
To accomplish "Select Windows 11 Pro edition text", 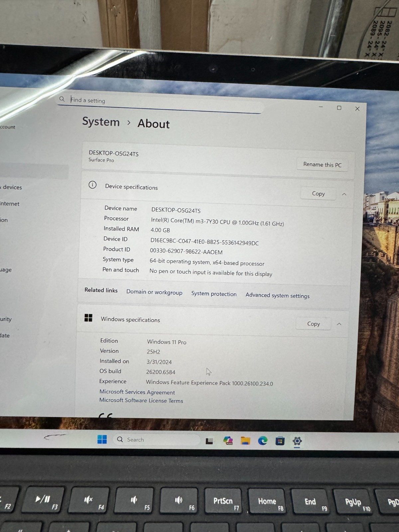I will point(167,342).
